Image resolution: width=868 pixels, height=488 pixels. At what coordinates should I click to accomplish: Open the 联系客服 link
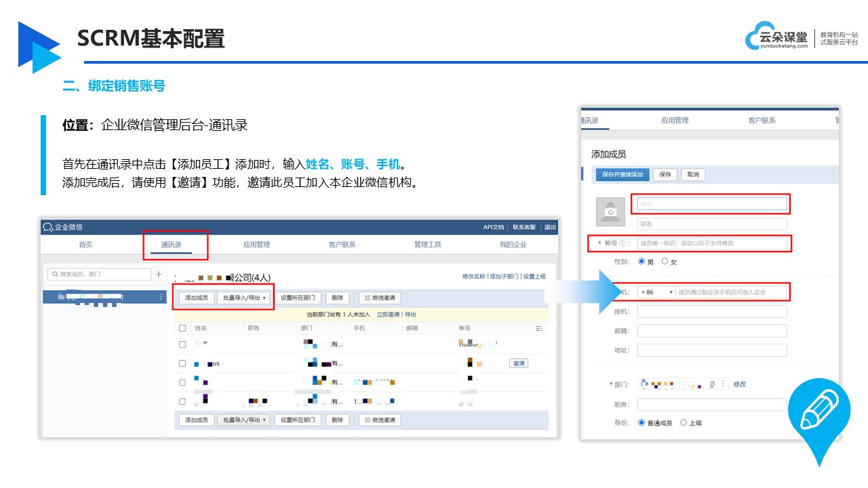pyautogui.click(x=524, y=227)
